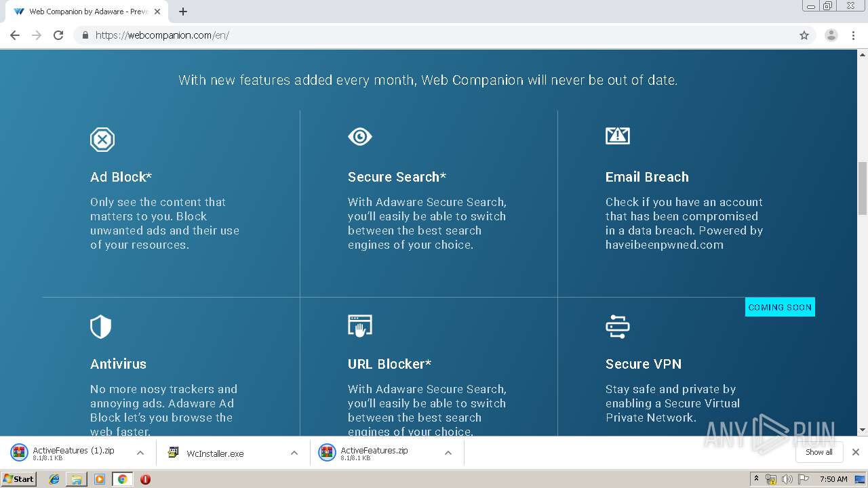Open the Chrome three-dot menu
The image size is (868, 488).
coord(854,35)
